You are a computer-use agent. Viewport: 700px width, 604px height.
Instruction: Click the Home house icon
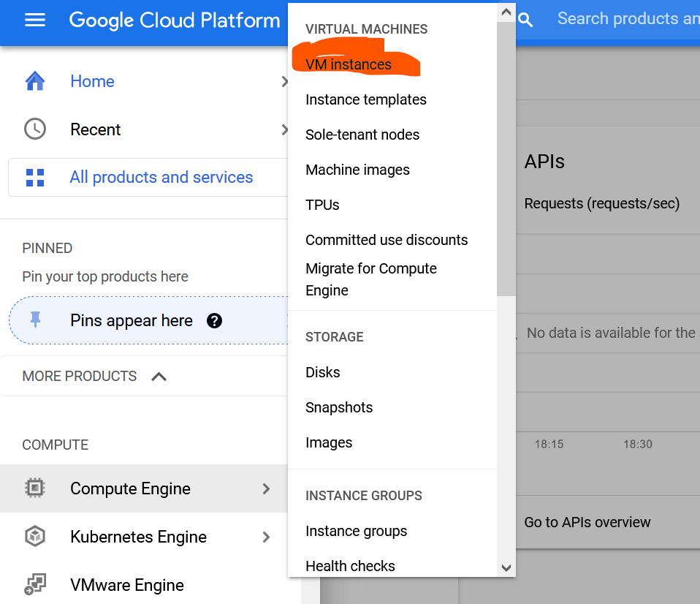point(35,81)
